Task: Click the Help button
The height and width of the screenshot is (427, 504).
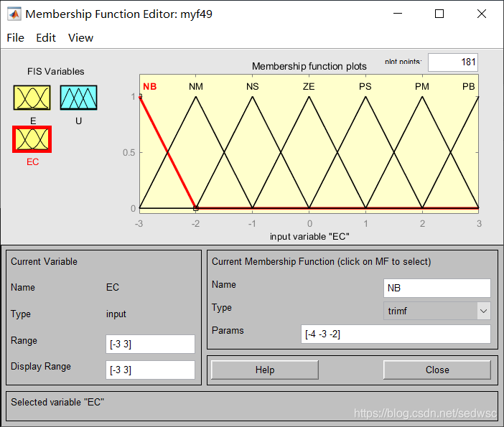Action: tap(265, 370)
